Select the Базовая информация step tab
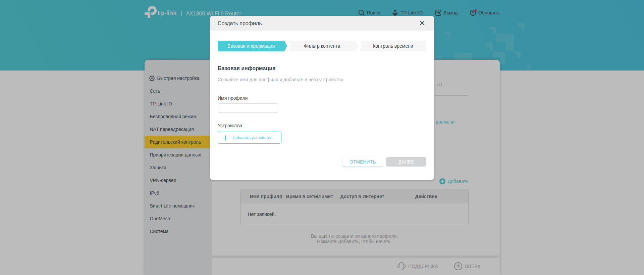The image size is (644, 275). coord(251,46)
